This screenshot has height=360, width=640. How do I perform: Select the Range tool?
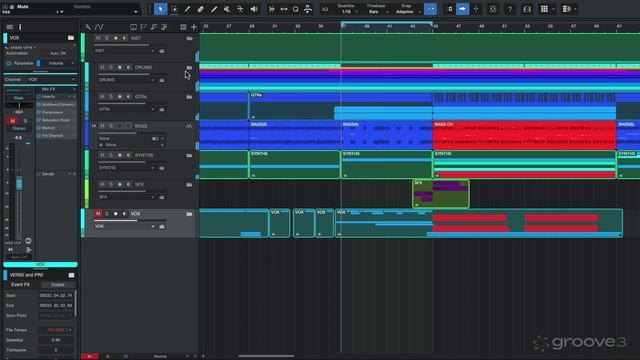(x=174, y=9)
